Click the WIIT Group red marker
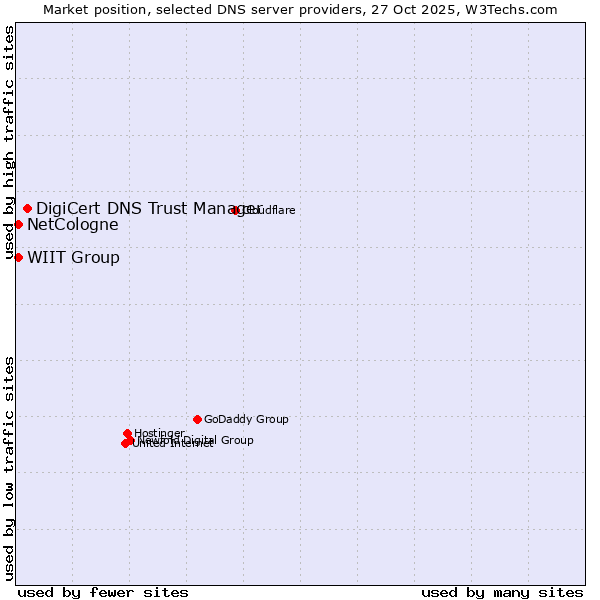600x600 pixels. tap(19, 258)
